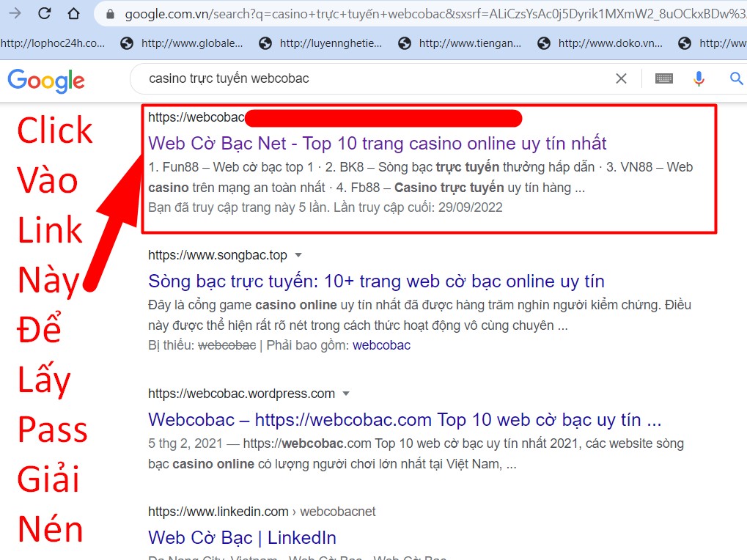Open the doko.vn bookmark globe icon
This screenshot has width=747, height=560.
544,43
